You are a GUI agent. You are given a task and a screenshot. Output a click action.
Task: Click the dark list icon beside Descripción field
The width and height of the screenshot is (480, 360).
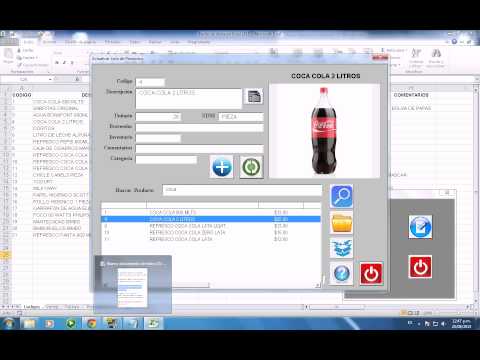coord(254,96)
